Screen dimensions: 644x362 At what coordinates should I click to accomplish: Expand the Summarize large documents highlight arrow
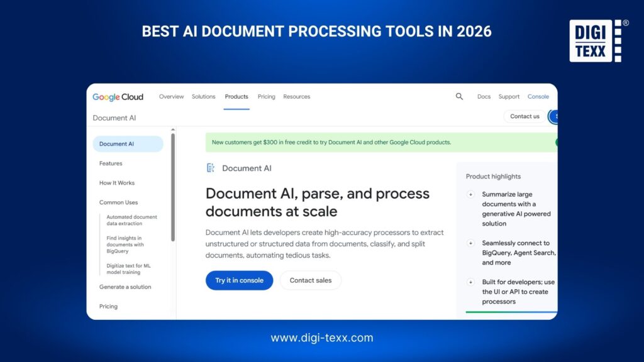470,195
